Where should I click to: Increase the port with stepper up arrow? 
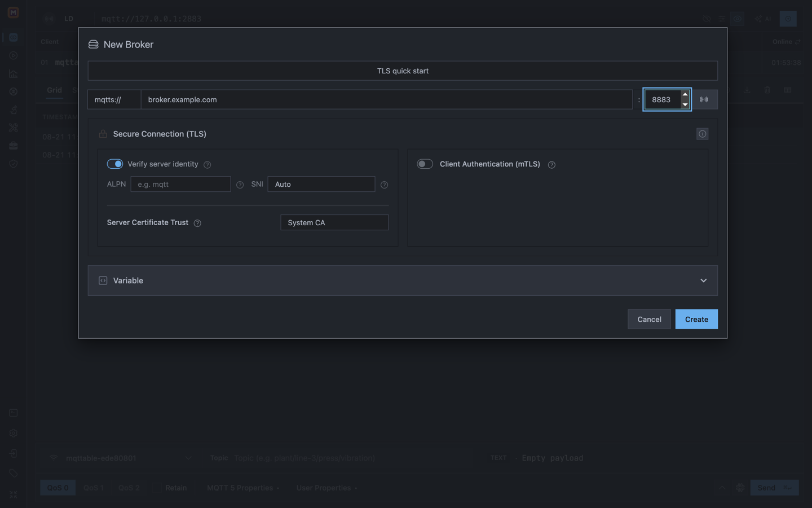[685, 94]
